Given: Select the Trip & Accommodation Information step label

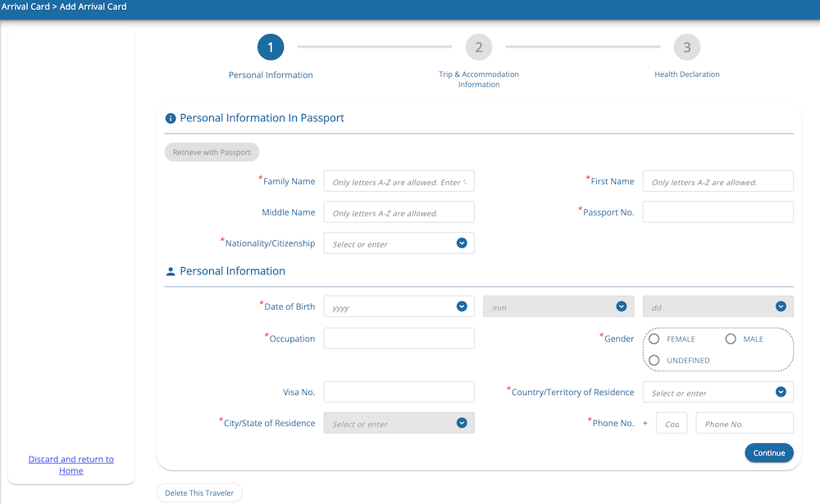Looking at the screenshot, I should tap(479, 79).
